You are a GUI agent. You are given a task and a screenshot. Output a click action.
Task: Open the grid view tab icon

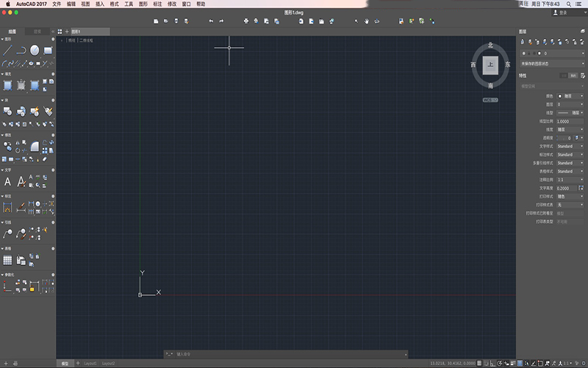(60, 32)
